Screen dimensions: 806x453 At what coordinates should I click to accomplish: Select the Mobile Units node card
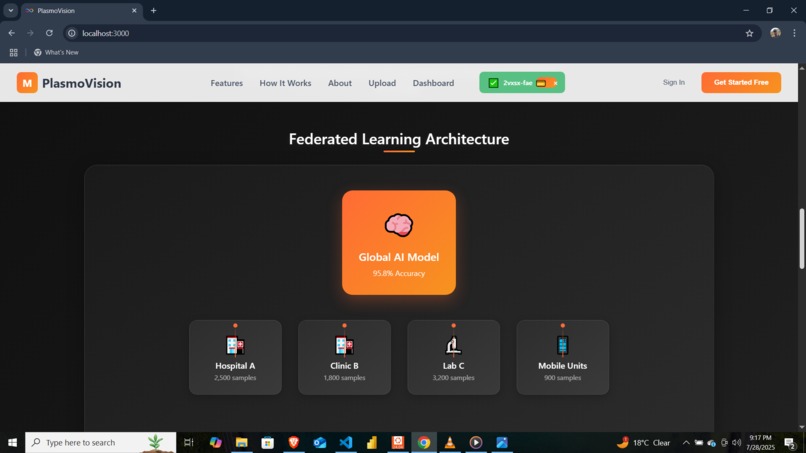[x=562, y=357]
